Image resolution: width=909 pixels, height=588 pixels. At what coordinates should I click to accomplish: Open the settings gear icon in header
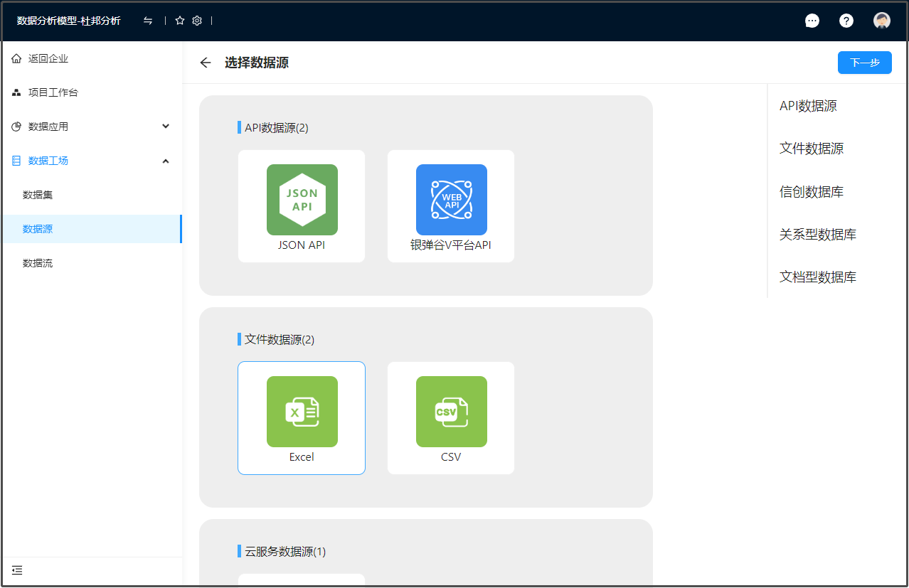click(197, 21)
